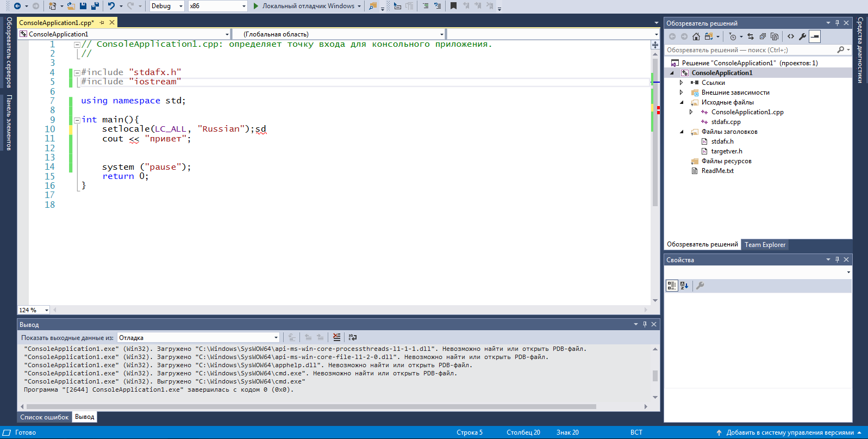Select targetver.h in Solution Explorer
Screen dimensions: 868x439
(x=727, y=151)
